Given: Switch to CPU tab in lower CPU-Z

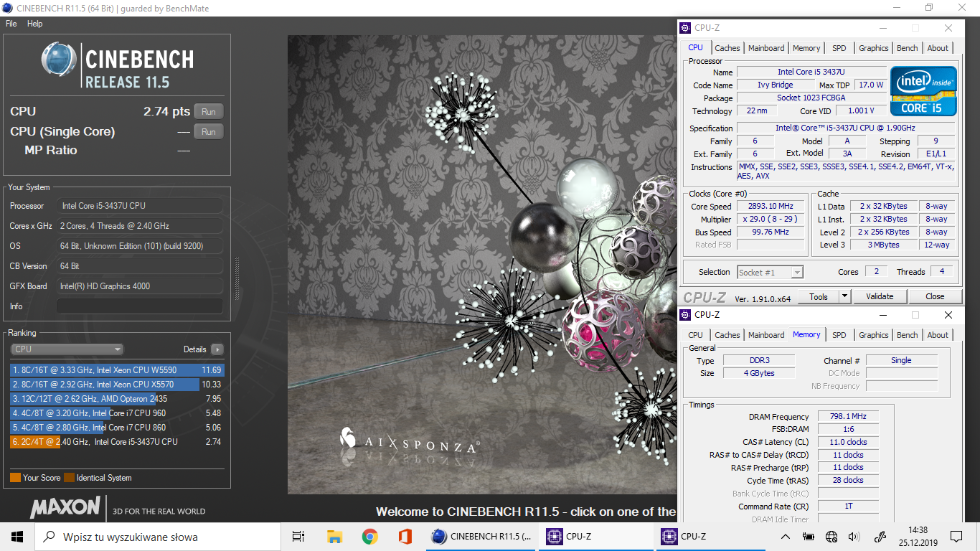Looking at the screenshot, I should point(695,335).
